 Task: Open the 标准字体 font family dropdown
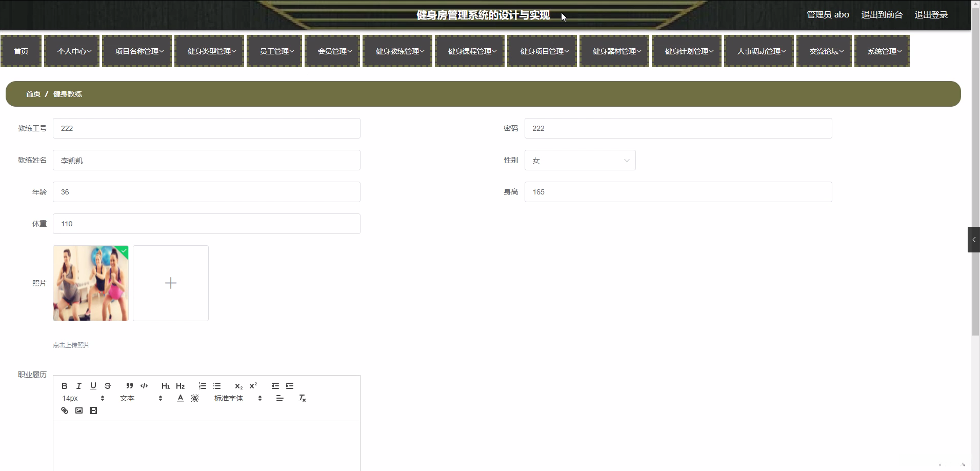tap(238, 398)
